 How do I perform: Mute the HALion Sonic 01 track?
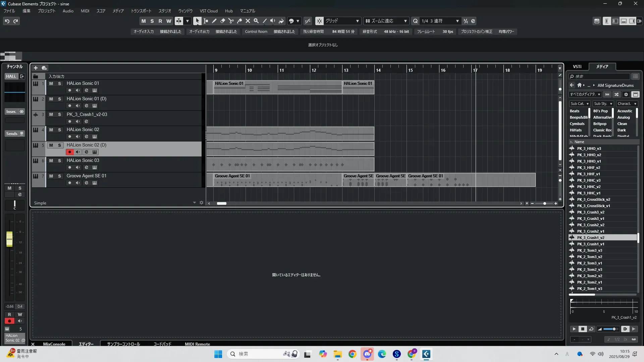(51, 83)
